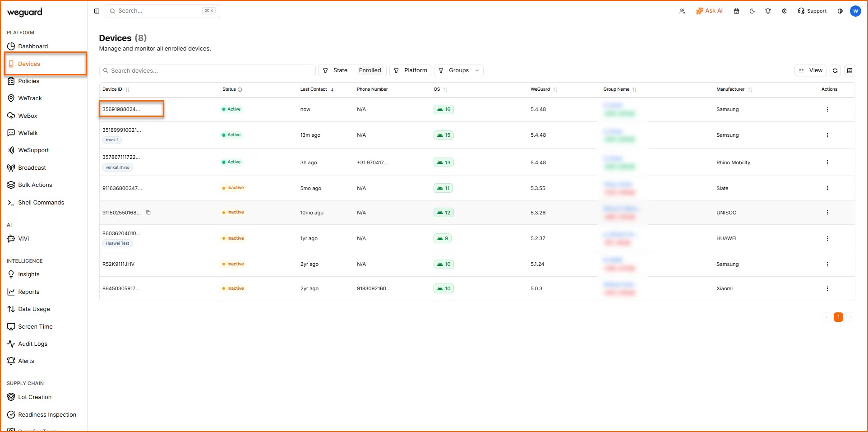Refresh the devices list
868x432 pixels.
[835, 71]
